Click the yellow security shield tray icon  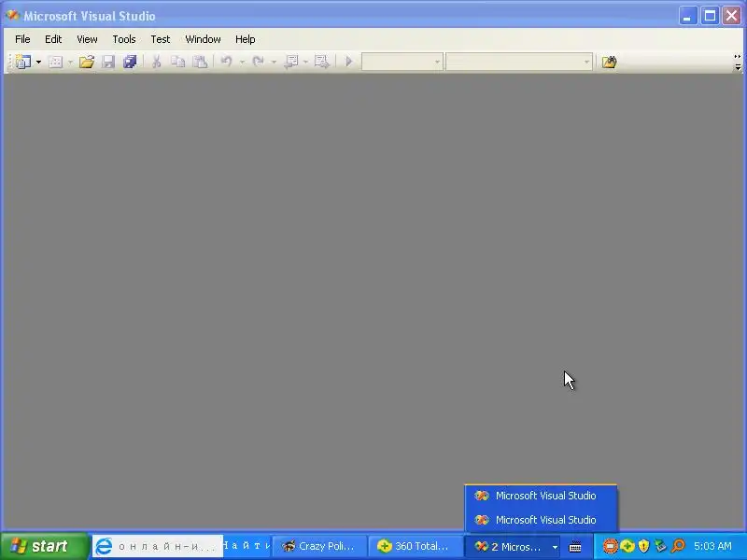click(x=643, y=546)
